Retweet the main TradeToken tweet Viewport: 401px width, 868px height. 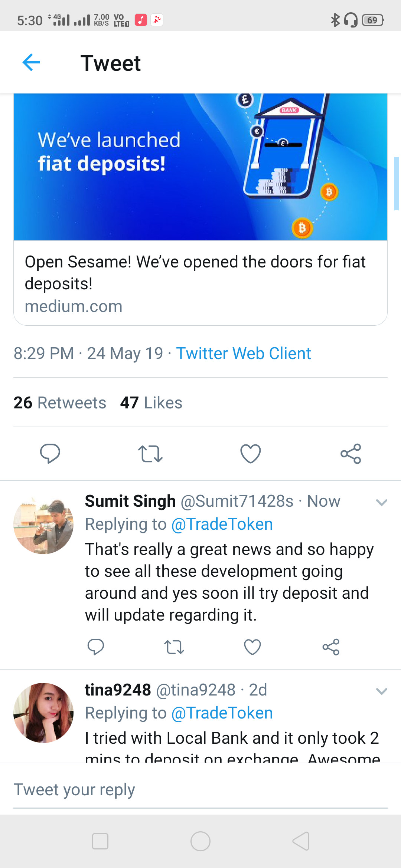(150, 453)
